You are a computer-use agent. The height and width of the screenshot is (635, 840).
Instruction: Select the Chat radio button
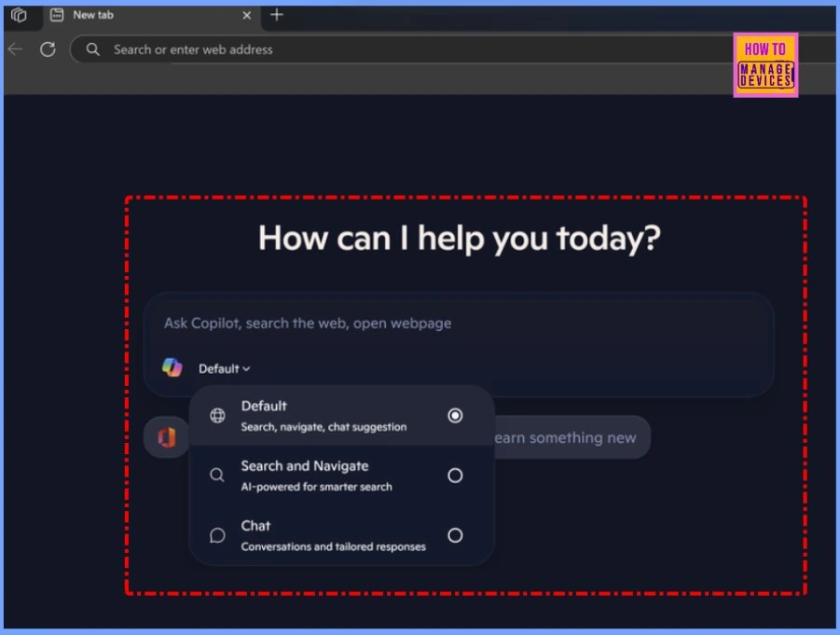pos(455,535)
